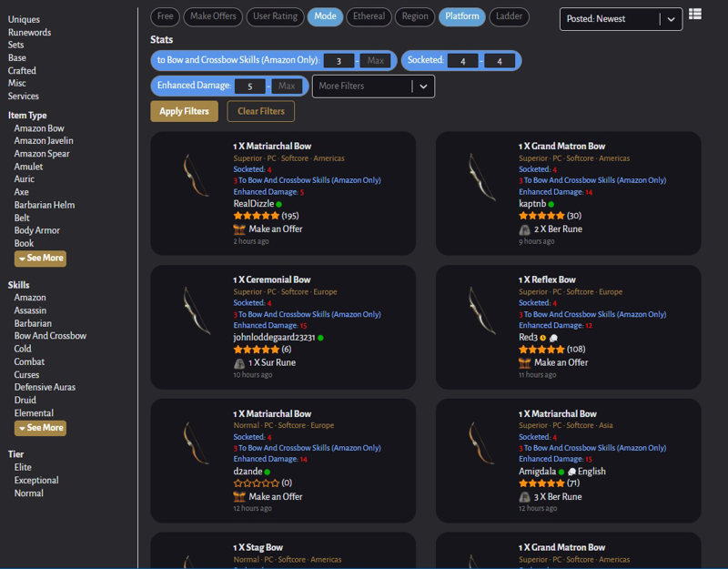Click the kaptnb Grand Matron Bow image
728x569 pixels.
(481, 177)
